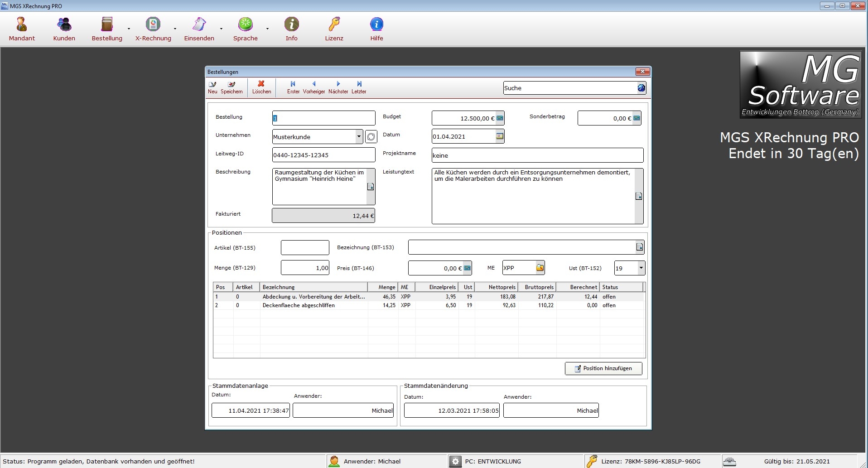Select the Deckenflaeche abgeschliffen row

[x=299, y=305]
